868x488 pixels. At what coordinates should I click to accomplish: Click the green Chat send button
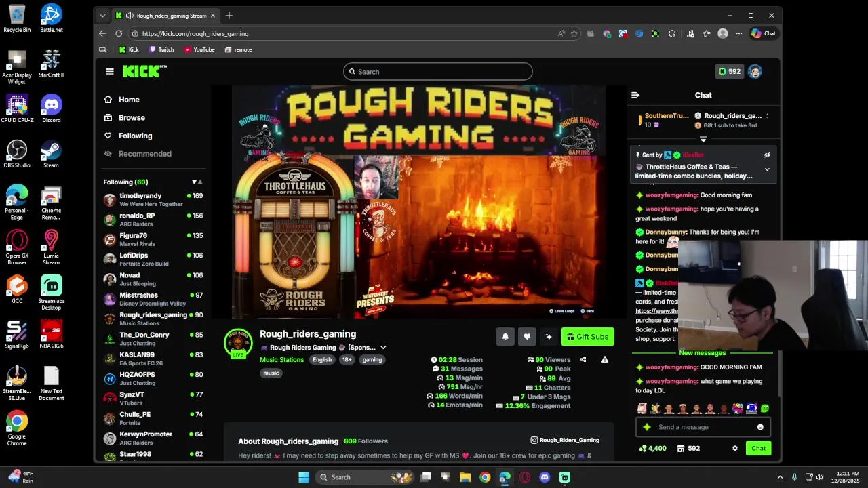(x=758, y=448)
